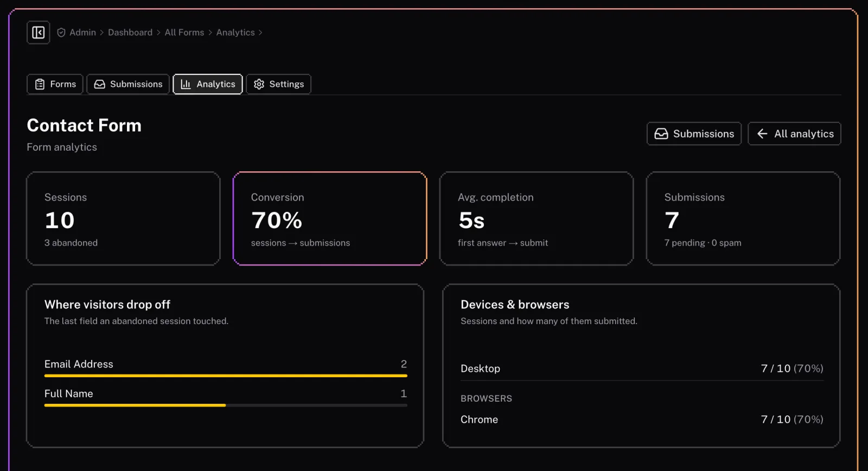Open the Admin breadcrumb link
The height and width of the screenshot is (471, 868).
[x=82, y=33]
